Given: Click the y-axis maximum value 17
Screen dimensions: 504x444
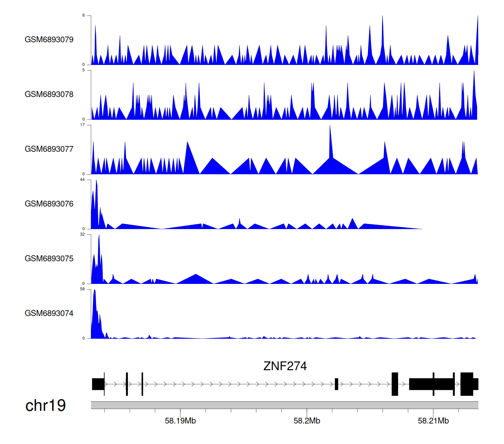Looking at the screenshot, I should (x=82, y=125).
